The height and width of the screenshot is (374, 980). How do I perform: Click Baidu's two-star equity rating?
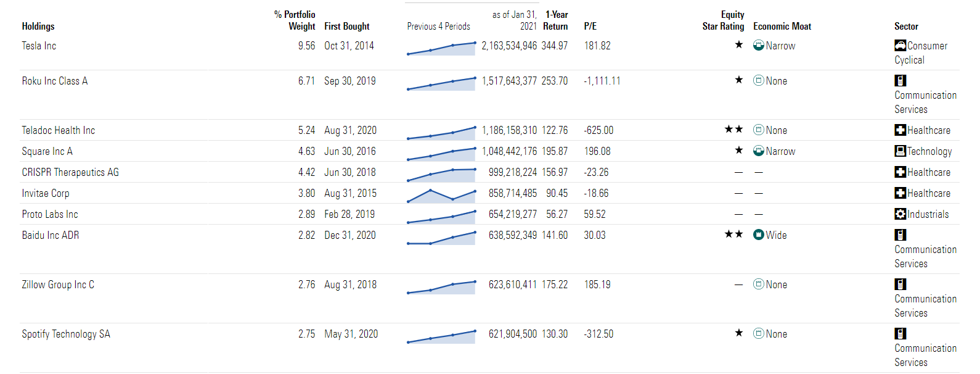(x=733, y=235)
